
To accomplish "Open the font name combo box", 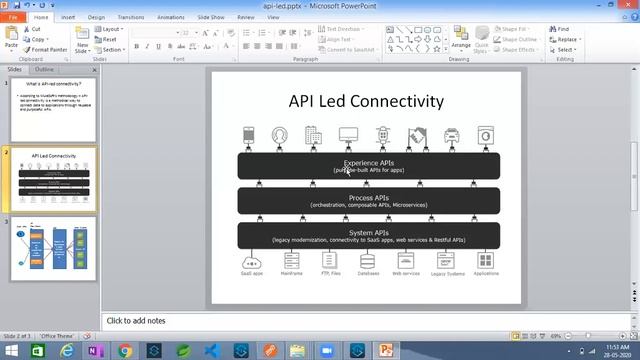I will point(156,33).
